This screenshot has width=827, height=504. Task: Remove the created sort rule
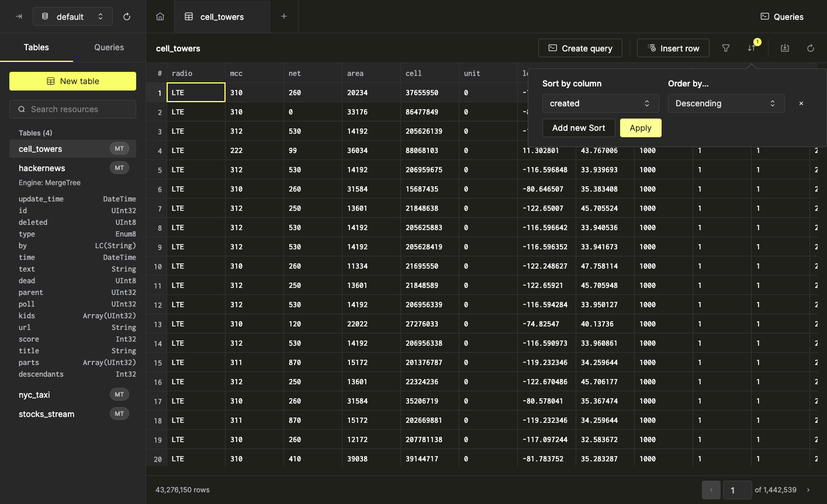[801, 103]
